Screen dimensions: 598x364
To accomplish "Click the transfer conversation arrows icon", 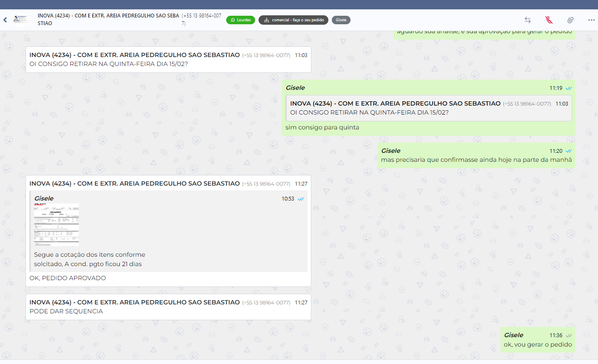I will pos(528,20).
